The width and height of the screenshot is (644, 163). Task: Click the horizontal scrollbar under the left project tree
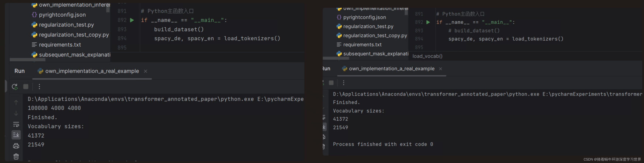coord(27,60)
